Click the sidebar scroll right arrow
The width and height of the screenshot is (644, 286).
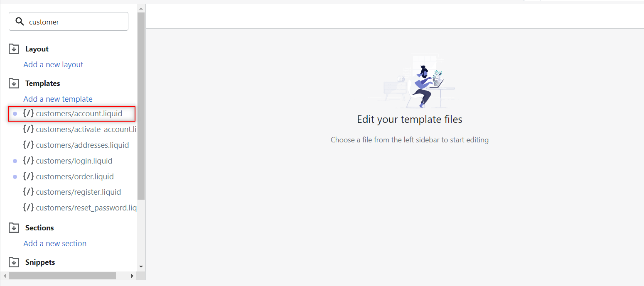(x=133, y=276)
